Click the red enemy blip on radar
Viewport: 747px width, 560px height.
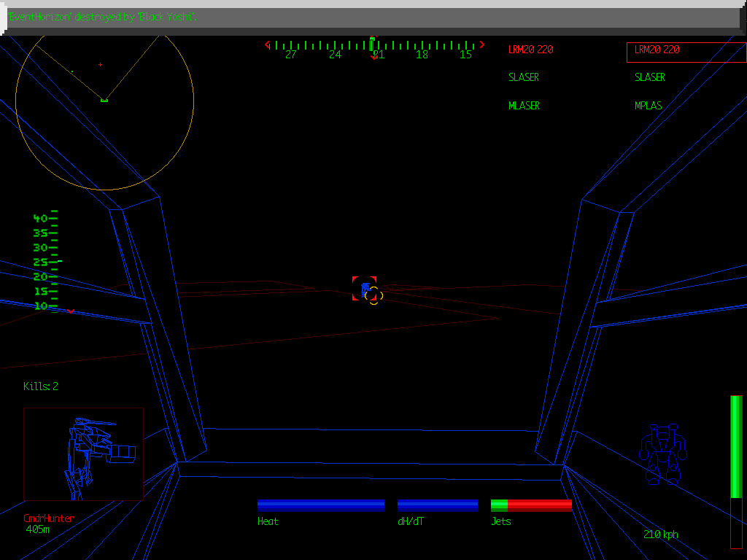click(x=100, y=65)
